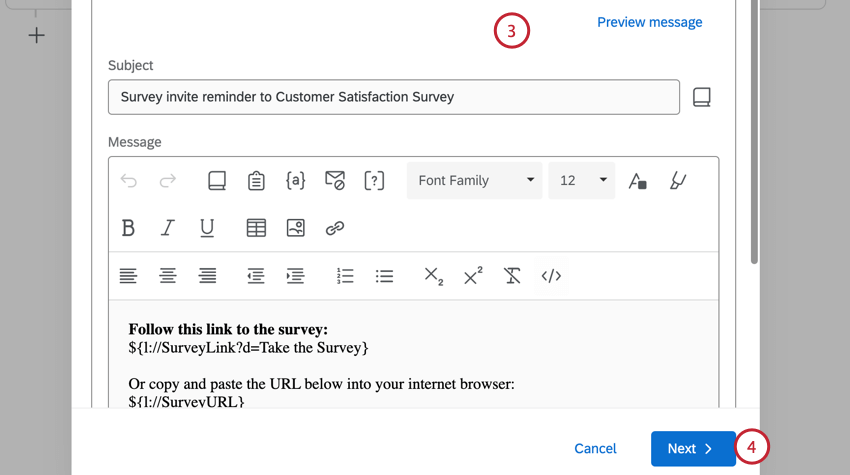Switch to HTML source code view
This screenshot has width=850, height=475.
click(x=551, y=276)
